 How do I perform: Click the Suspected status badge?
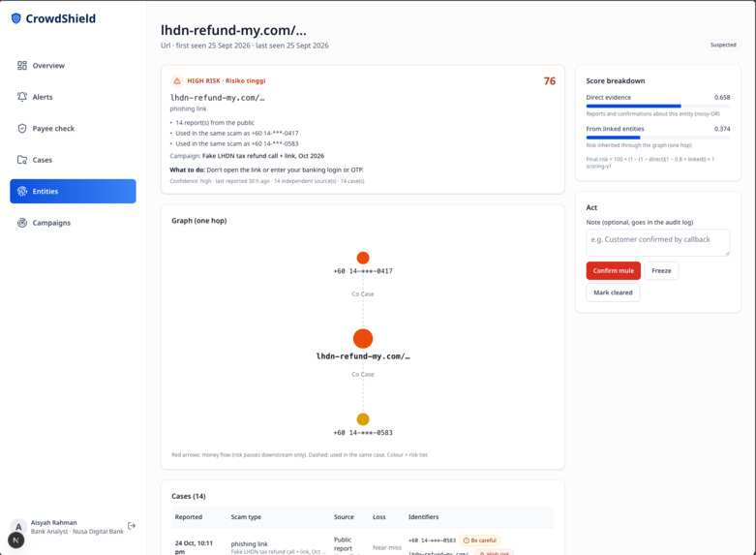click(723, 45)
